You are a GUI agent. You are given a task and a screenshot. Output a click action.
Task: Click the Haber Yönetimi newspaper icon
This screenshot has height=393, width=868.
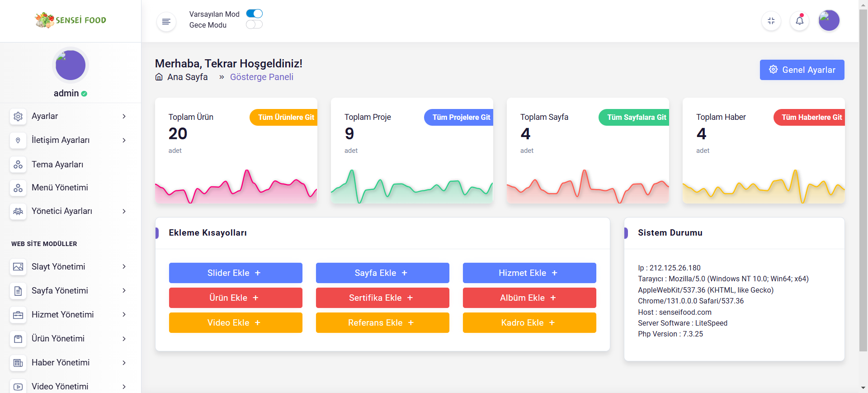click(18, 363)
